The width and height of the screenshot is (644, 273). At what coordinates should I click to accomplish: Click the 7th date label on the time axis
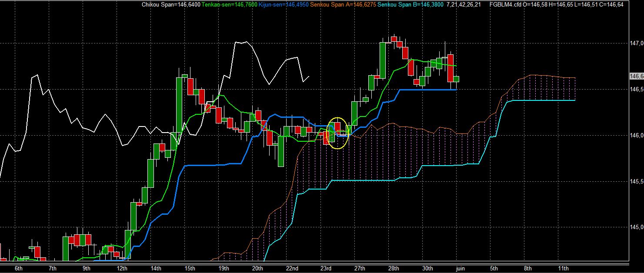pyautogui.click(x=53, y=268)
